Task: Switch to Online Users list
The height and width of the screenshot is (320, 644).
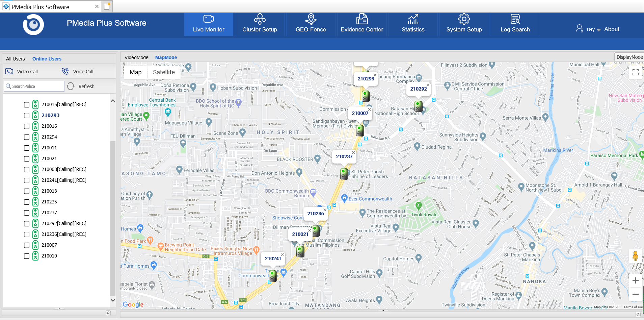Action: click(x=47, y=59)
